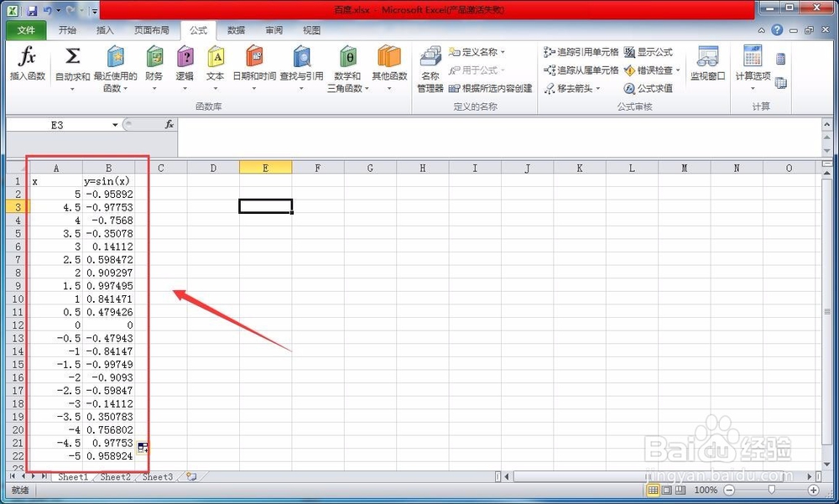Switch to the Page Layout (页面布局) tab
Viewport: 839px width, 504px height.
151,30
